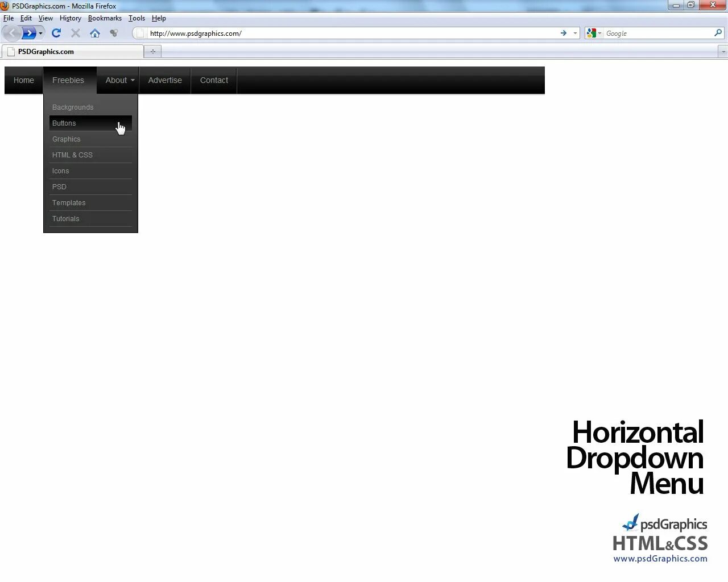Click the search magnifier icon
Image resolution: width=728 pixels, height=582 pixels.
pyautogui.click(x=718, y=33)
